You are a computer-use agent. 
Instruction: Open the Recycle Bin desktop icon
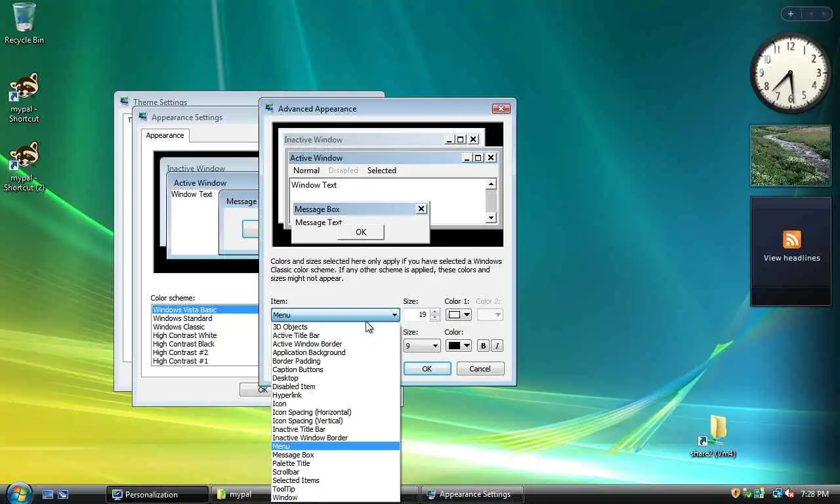click(x=24, y=24)
